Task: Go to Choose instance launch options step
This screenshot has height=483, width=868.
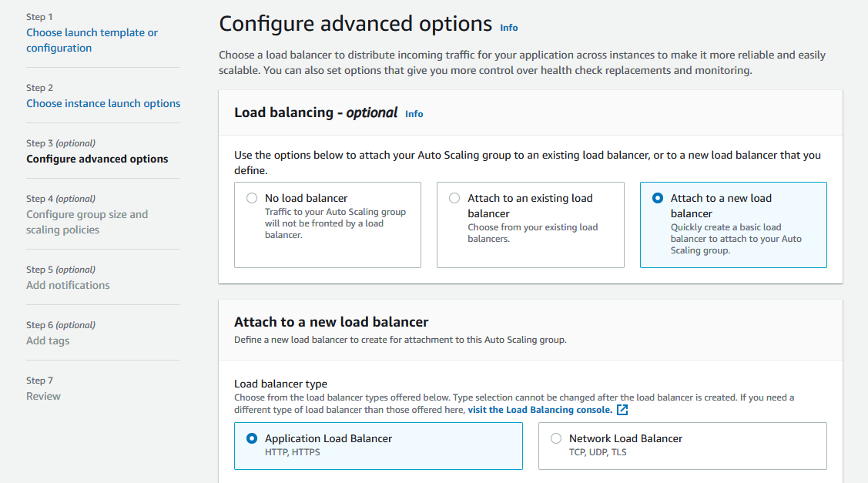Action: point(103,103)
